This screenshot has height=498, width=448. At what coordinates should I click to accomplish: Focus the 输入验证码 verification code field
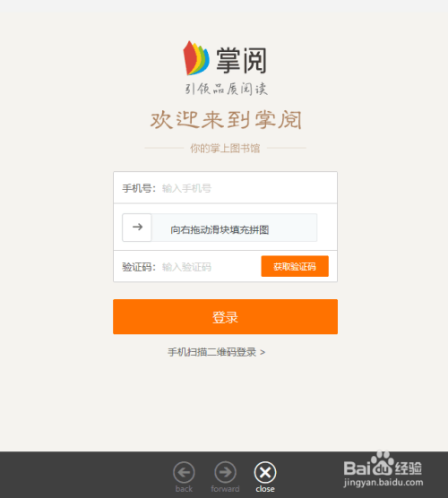coord(210,267)
